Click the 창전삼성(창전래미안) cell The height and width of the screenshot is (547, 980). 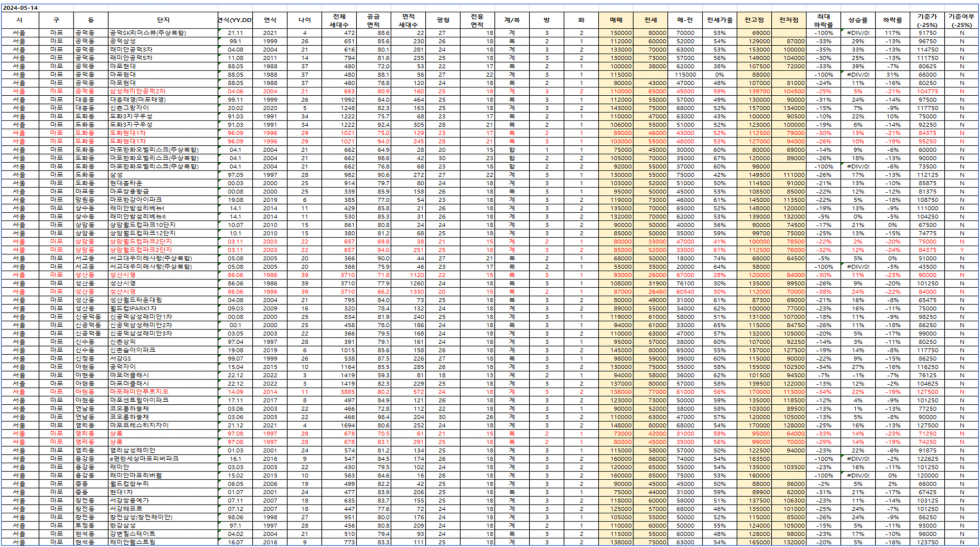coord(163,517)
